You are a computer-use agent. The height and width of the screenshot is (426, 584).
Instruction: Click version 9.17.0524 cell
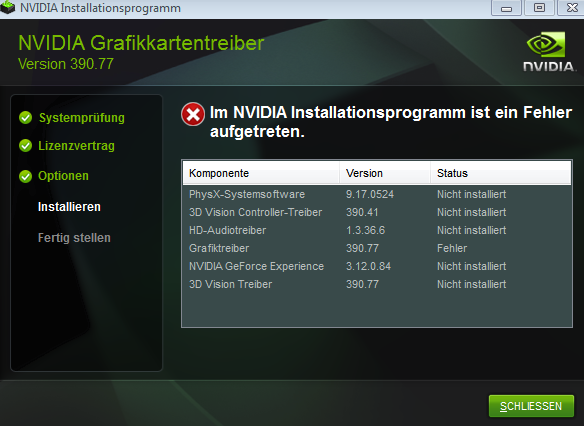coord(369,194)
